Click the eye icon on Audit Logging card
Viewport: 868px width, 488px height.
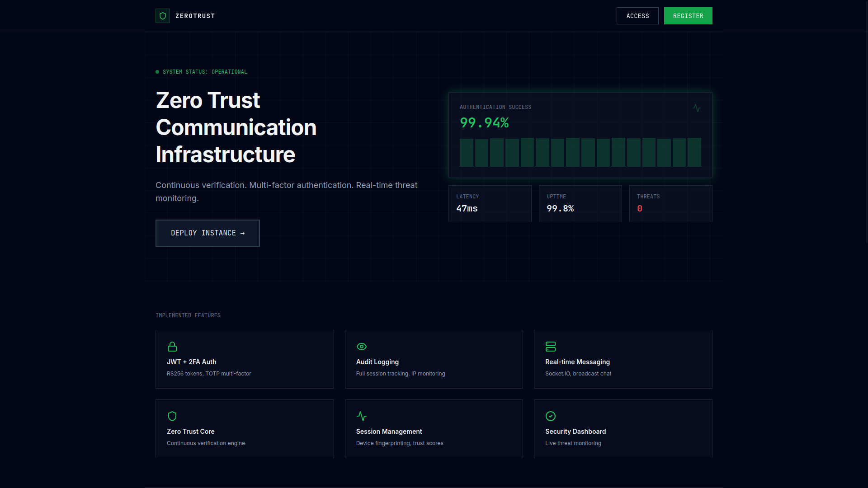point(361,347)
